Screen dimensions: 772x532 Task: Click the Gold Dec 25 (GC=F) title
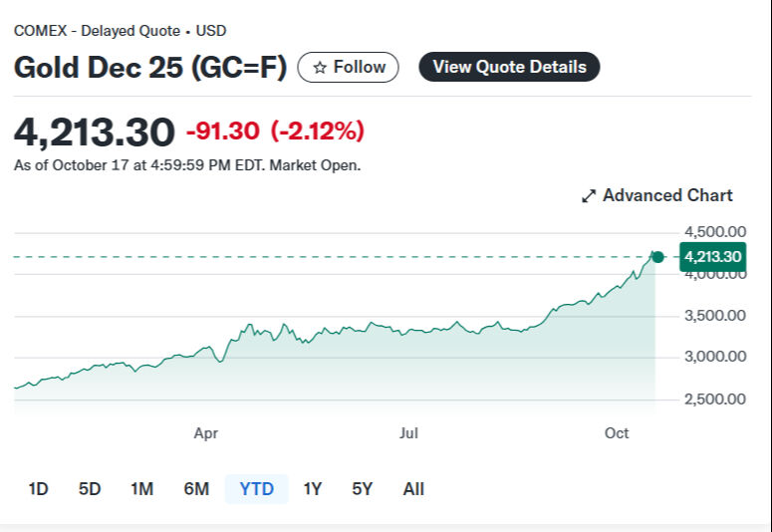click(150, 68)
